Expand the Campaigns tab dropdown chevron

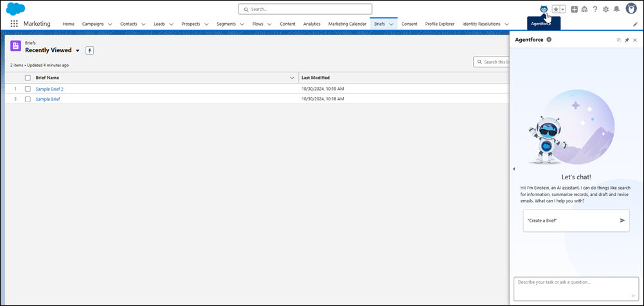[x=110, y=24]
